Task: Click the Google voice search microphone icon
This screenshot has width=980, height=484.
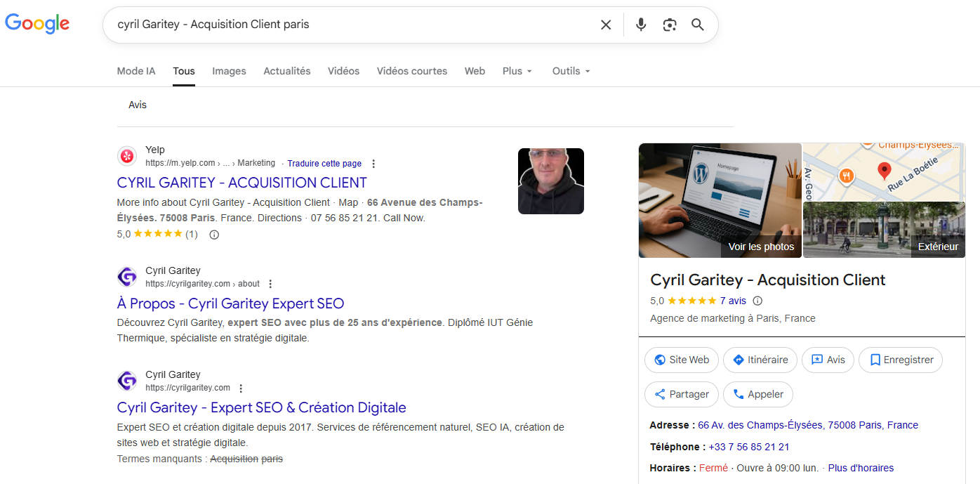Action: click(640, 24)
